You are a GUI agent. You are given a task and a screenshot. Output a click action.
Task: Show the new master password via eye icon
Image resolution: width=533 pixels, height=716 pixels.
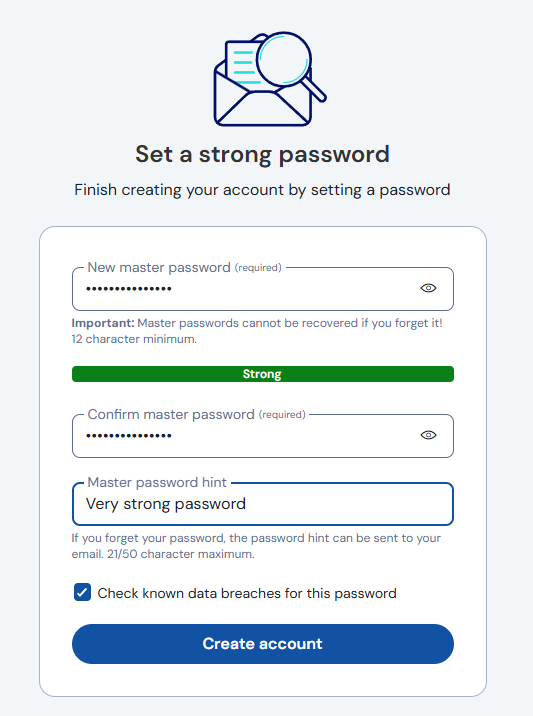click(x=428, y=288)
